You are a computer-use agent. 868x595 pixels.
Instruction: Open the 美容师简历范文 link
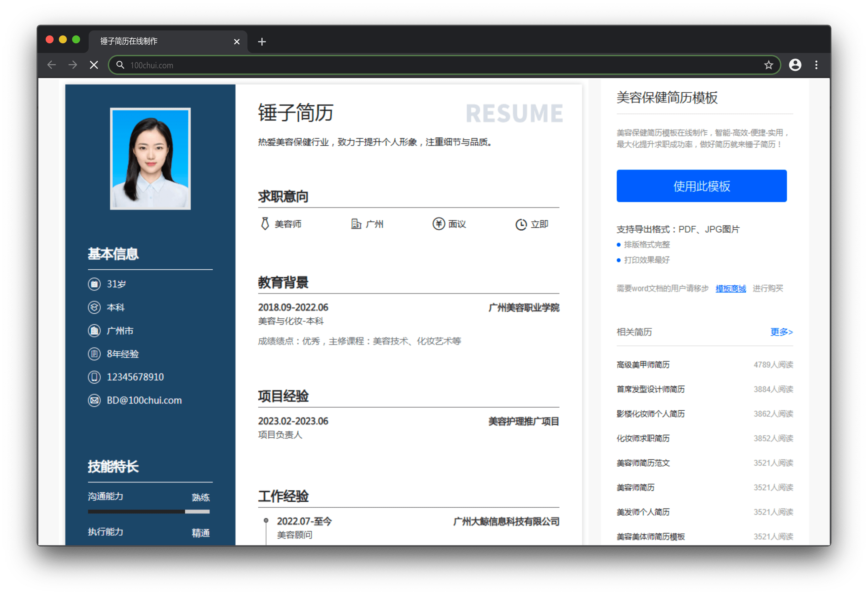[643, 463]
